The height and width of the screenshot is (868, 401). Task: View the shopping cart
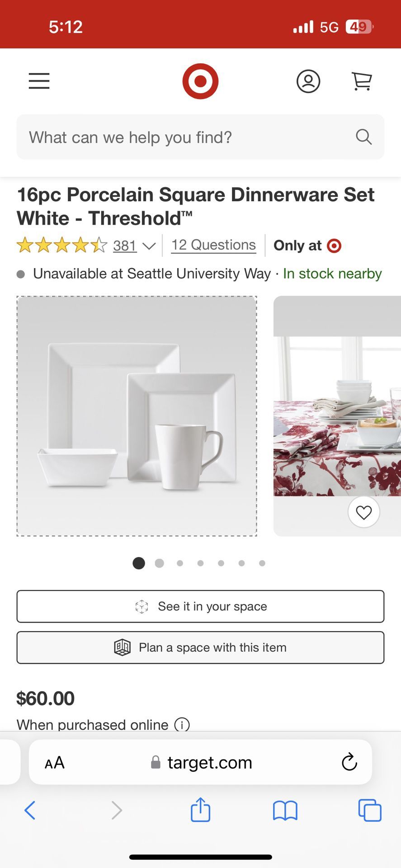click(362, 81)
